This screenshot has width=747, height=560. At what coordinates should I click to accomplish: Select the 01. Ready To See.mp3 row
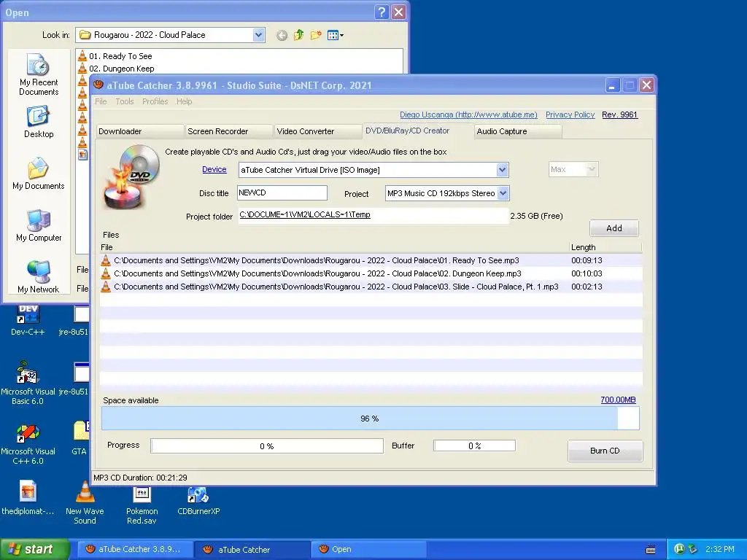pos(371,260)
